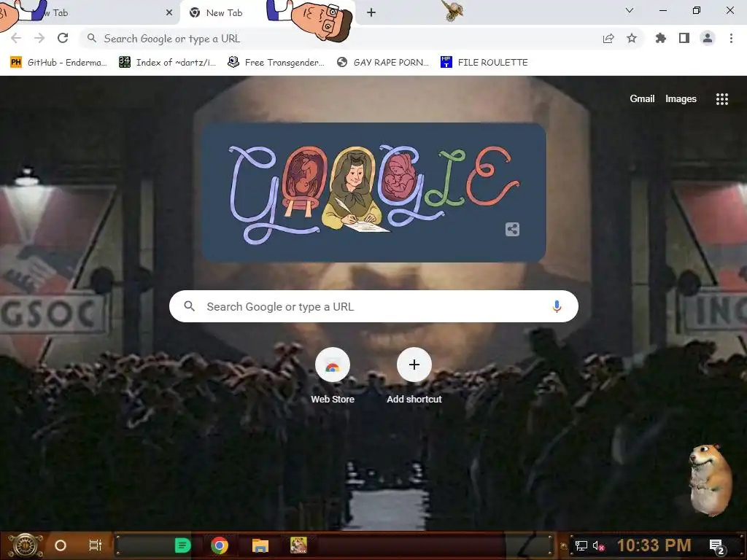This screenshot has width=747, height=560.
Task: Open the tab search chevron
Action: [630, 10]
